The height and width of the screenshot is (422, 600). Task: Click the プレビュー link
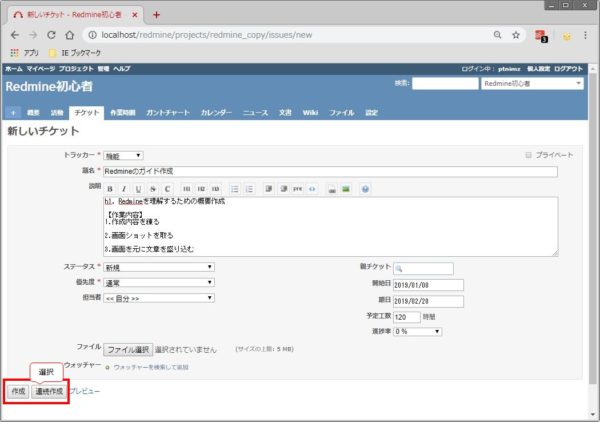85,391
